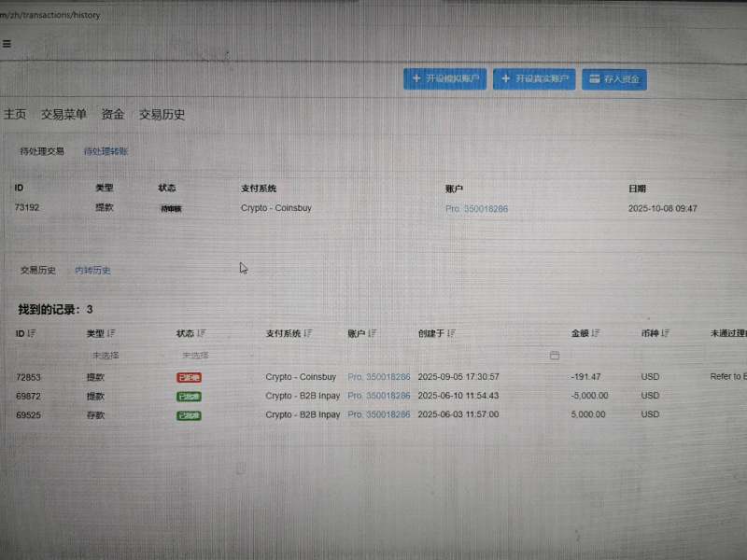747x560 pixels.
Task: Sort history by 类型 column icon
Action: point(111,333)
